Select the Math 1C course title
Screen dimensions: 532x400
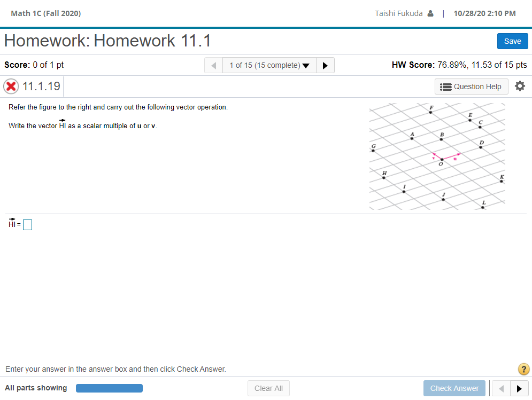(45, 13)
